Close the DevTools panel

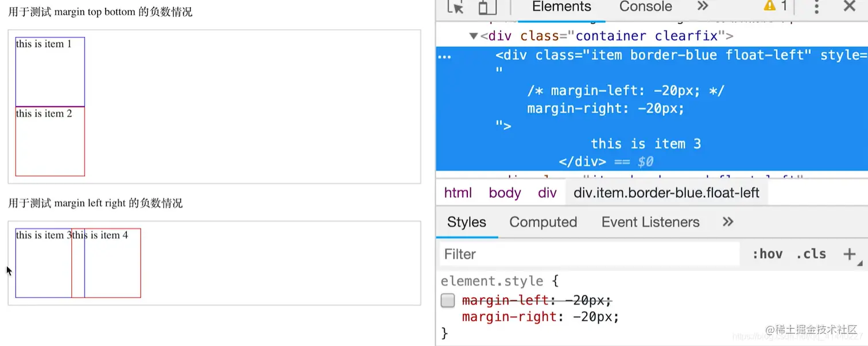850,6
